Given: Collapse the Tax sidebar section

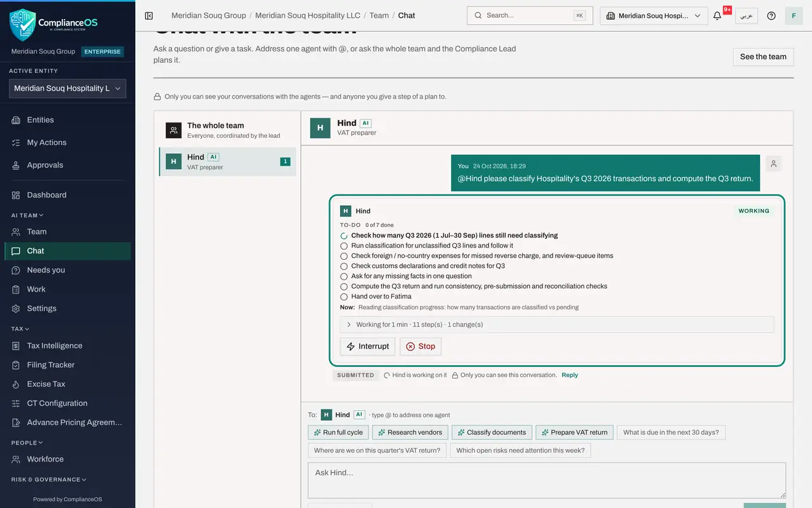Looking at the screenshot, I should 20,329.
